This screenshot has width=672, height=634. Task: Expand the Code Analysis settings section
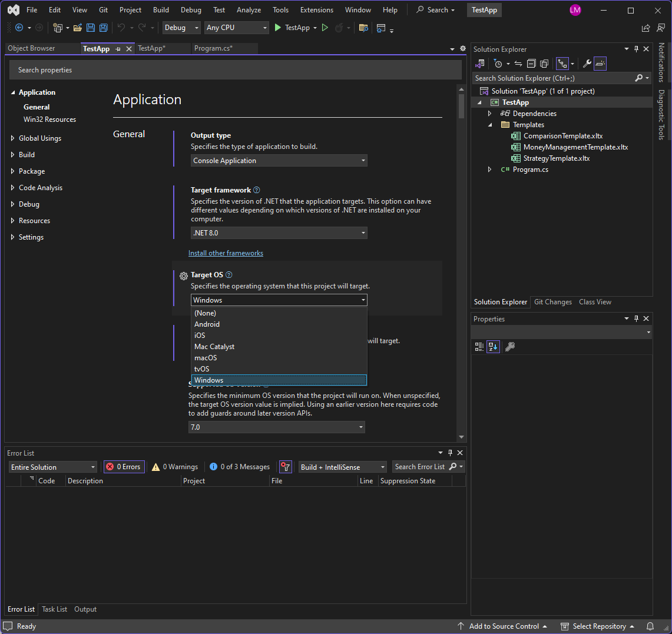click(x=12, y=188)
